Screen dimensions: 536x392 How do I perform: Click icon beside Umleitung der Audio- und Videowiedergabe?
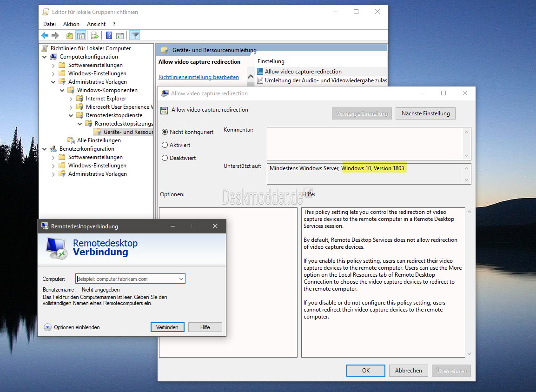tap(260, 80)
